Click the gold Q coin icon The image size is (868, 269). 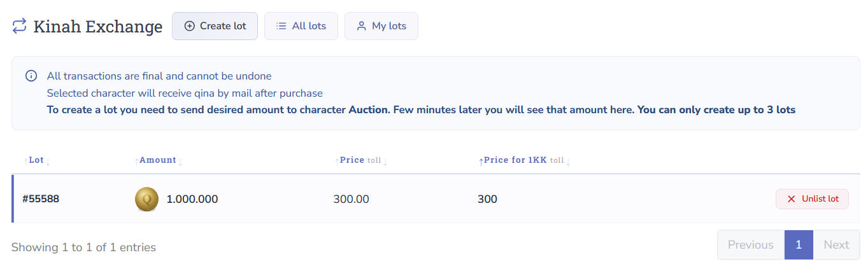(146, 199)
